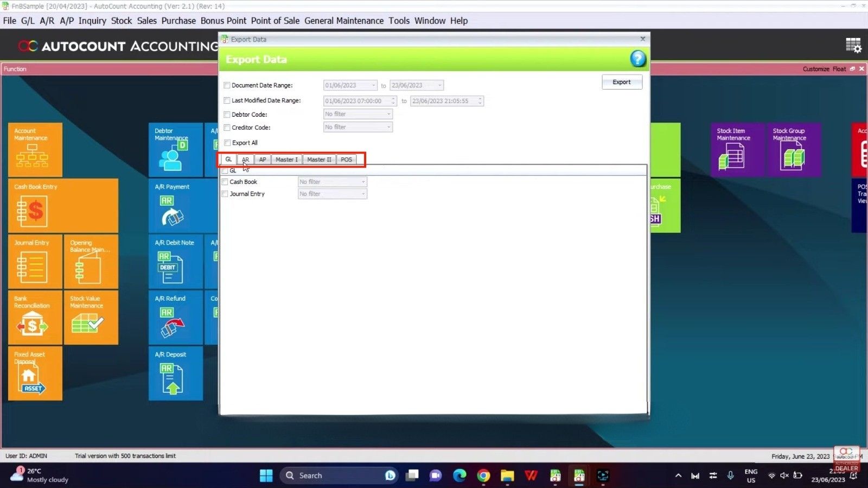Open the Point of Sale menu
This screenshot has width=868, height=488.
click(x=275, y=21)
